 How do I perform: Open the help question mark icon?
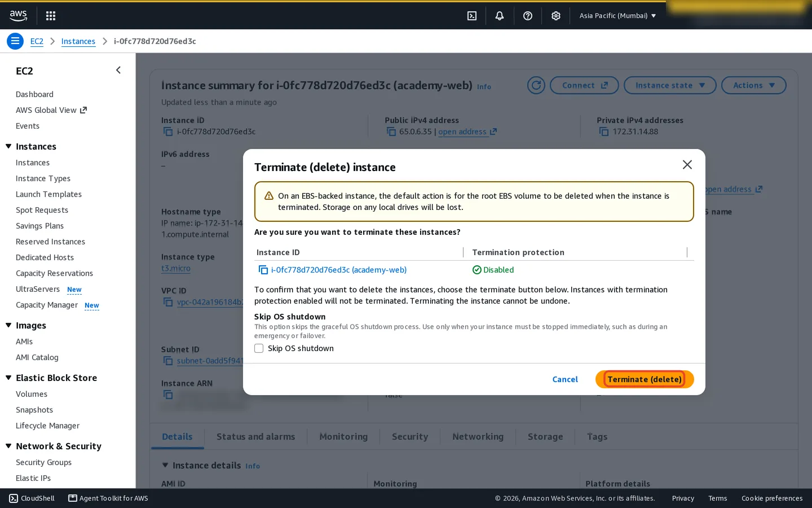(528, 16)
